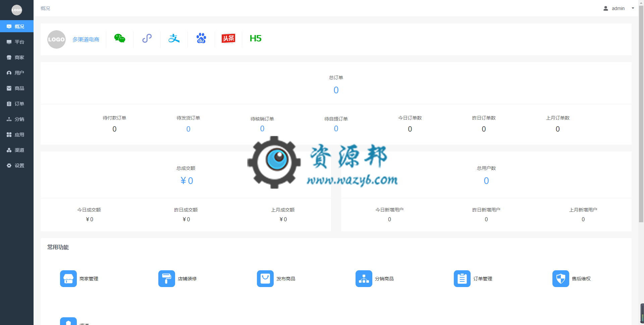Open the WeChat channel icon
The height and width of the screenshot is (325, 644).
tap(120, 38)
